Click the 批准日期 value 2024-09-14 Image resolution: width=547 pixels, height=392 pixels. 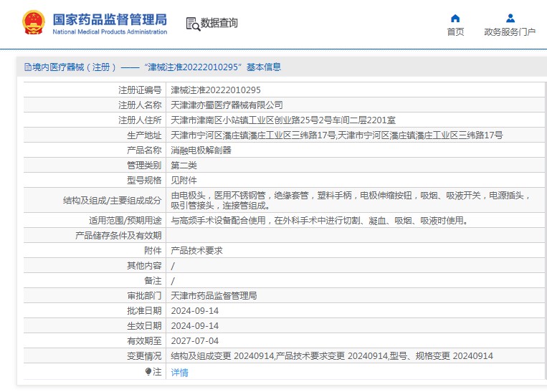(x=195, y=311)
